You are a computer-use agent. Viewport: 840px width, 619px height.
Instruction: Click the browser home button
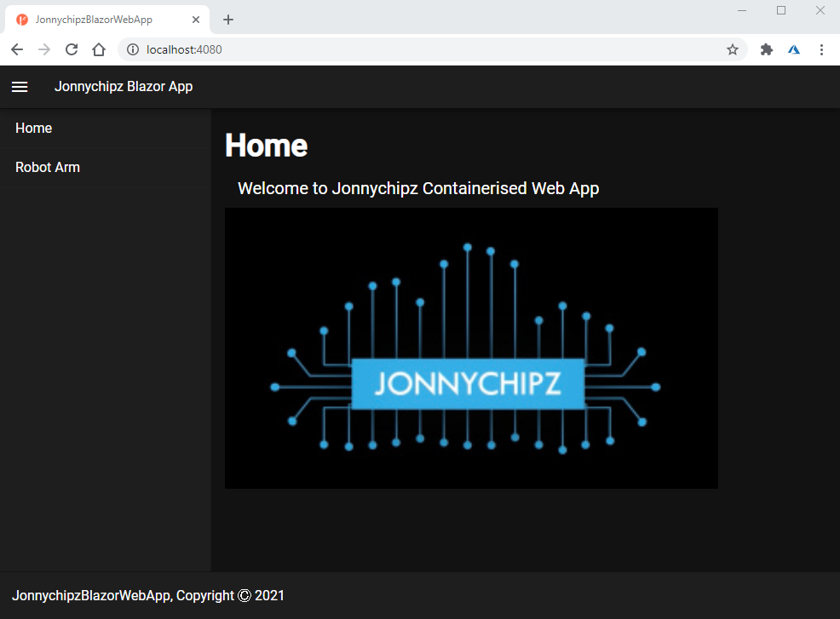[x=99, y=49]
